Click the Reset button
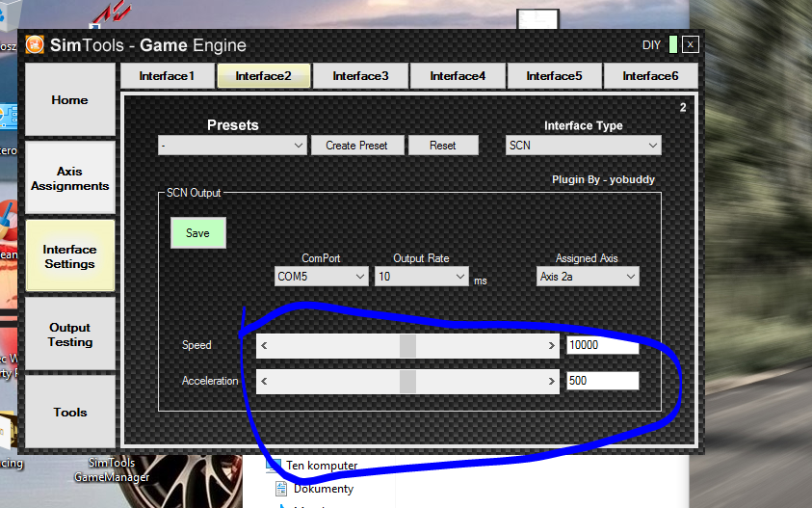Viewport: 812px width, 508px height. coord(443,146)
